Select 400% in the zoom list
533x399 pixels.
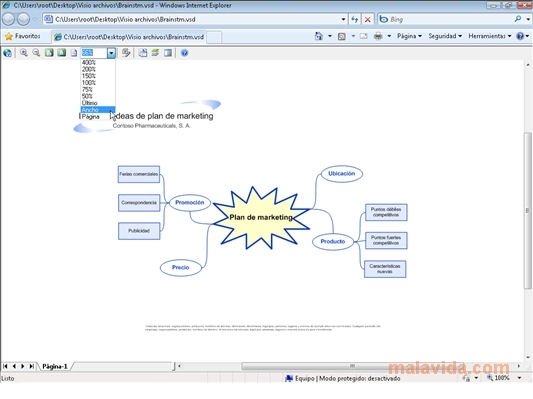tap(88, 63)
